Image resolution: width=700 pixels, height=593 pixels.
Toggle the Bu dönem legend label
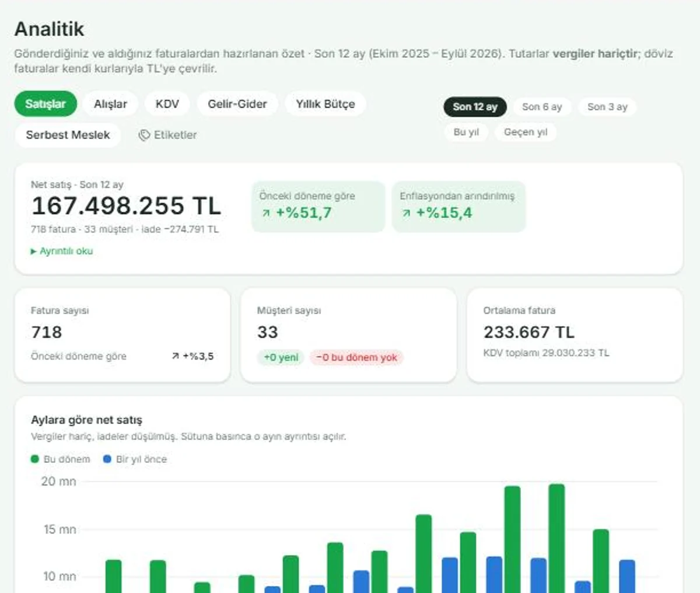pos(67,459)
